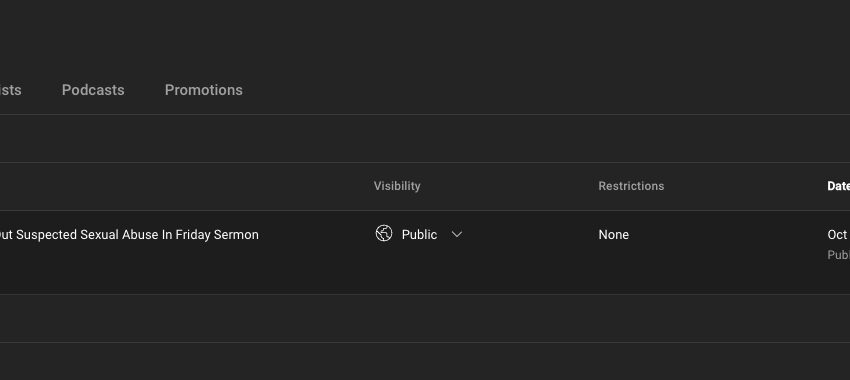Click the Oct date in the video row

point(838,235)
